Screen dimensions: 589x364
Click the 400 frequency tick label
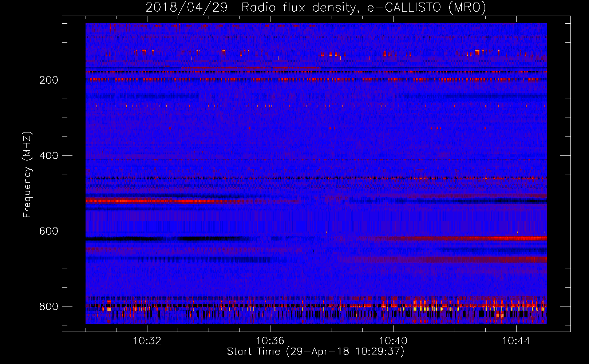[x=49, y=156]
